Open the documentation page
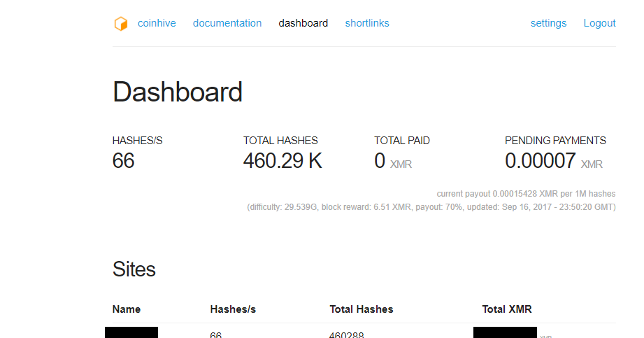This screenshot has width=644, height=338. [x=227, y=23]
